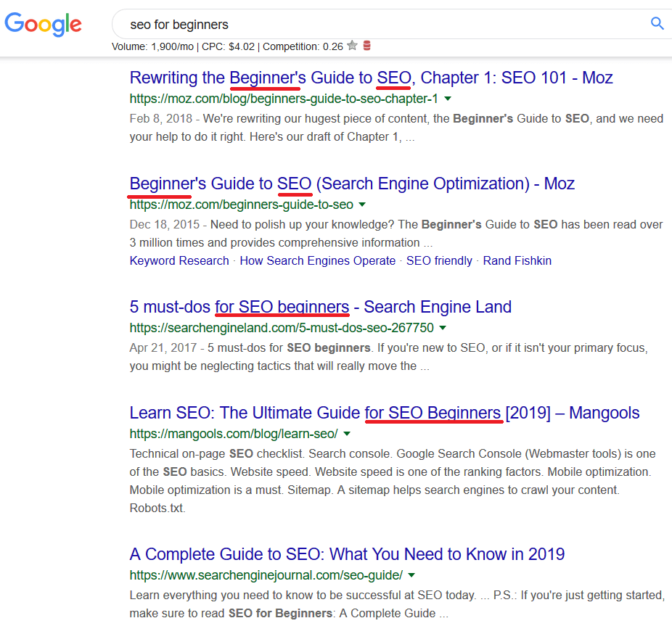Expand dropdown arrow next to moz.com/beginners-guide-to-seo URL
672x626 pixels.
click(362, 205)
